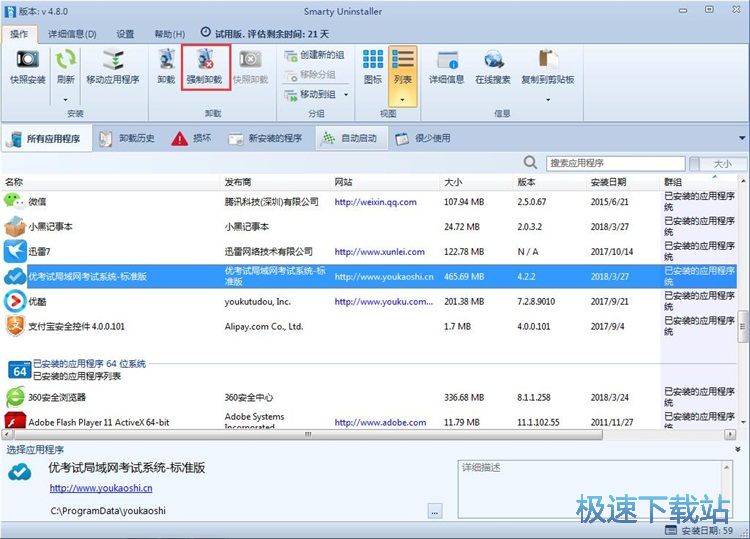Open the dropdown arrow under 刷新
This screenshot has height=539, width=750.
[66, 100]
